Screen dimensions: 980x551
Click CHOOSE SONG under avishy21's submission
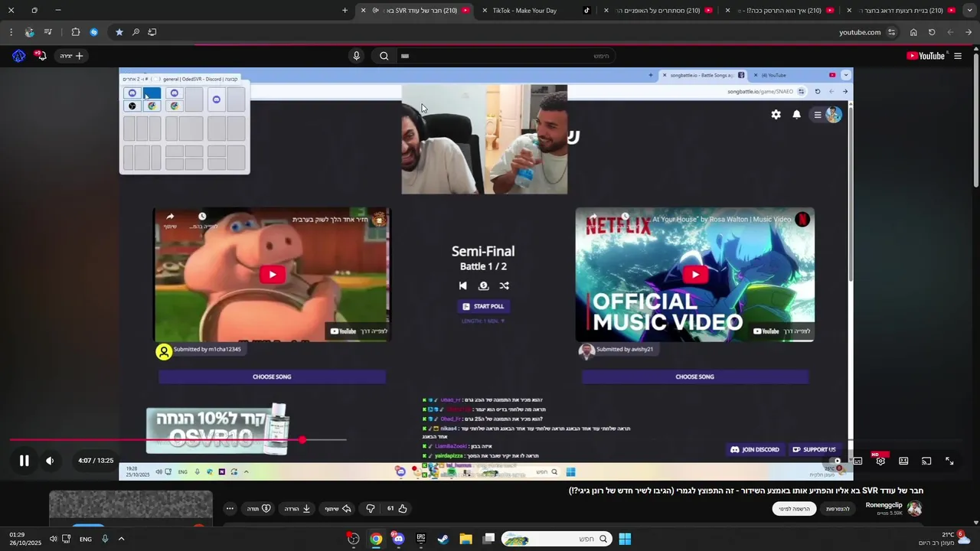[x=694, y=377]
